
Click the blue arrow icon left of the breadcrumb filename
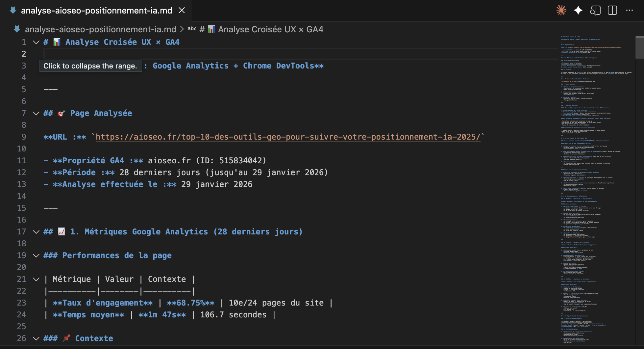pyautogui.click(x=16, y=29)
